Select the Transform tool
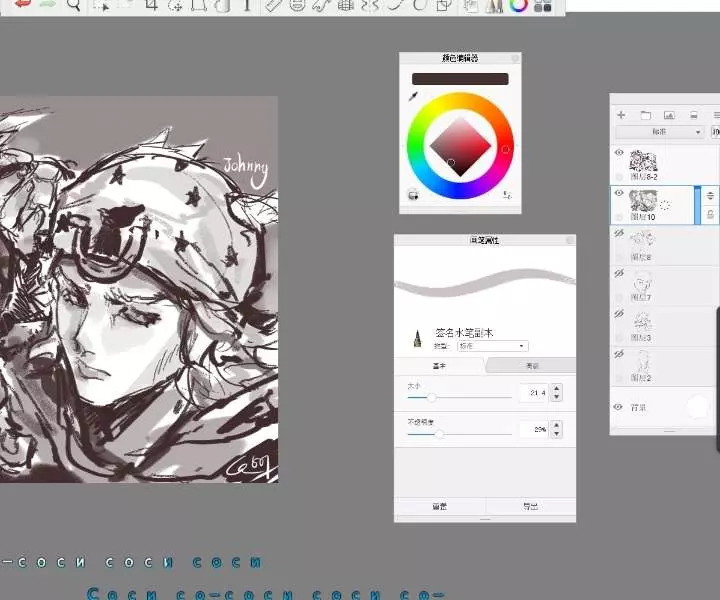The width and height of the screenshot is (720, 600). click(x=175, y=6)
